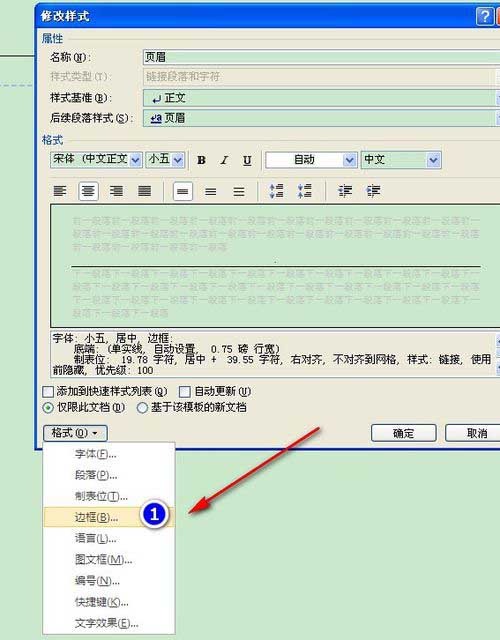Select 仅限此文档 radio option
Viewport: 500px width, 640px height.
pos(48,408)
